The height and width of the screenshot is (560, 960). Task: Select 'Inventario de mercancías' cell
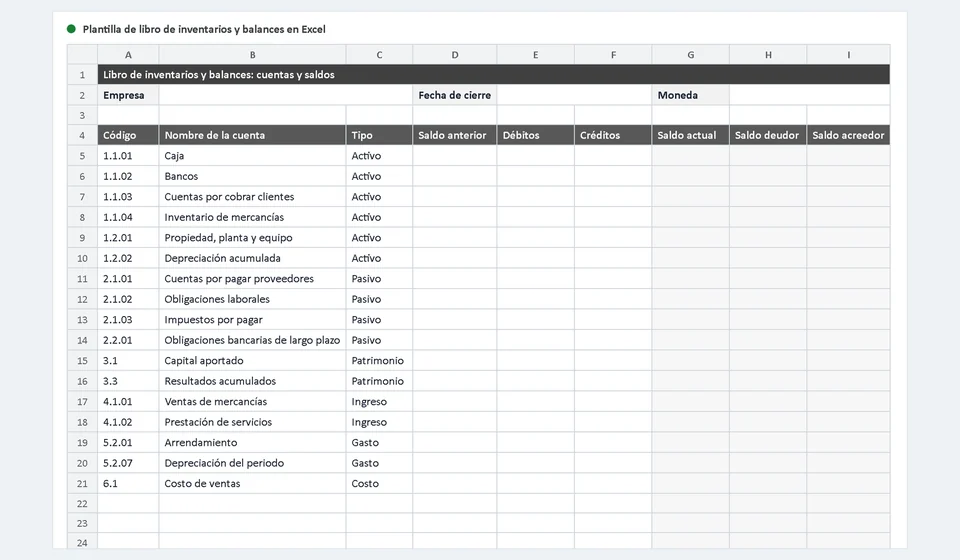point(252,217)
